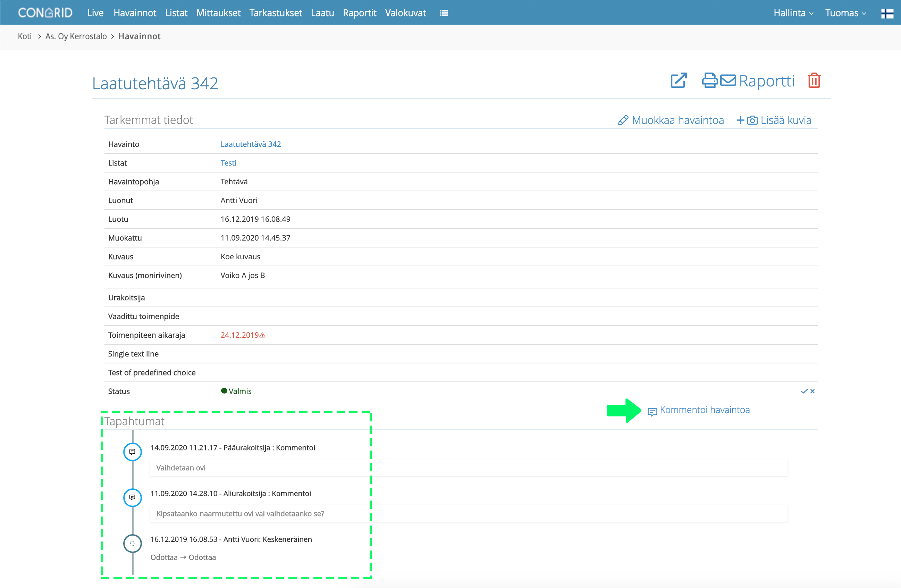Click the Laatutehtävä 342 page title

pyautogui.click(x=155, y=83)
